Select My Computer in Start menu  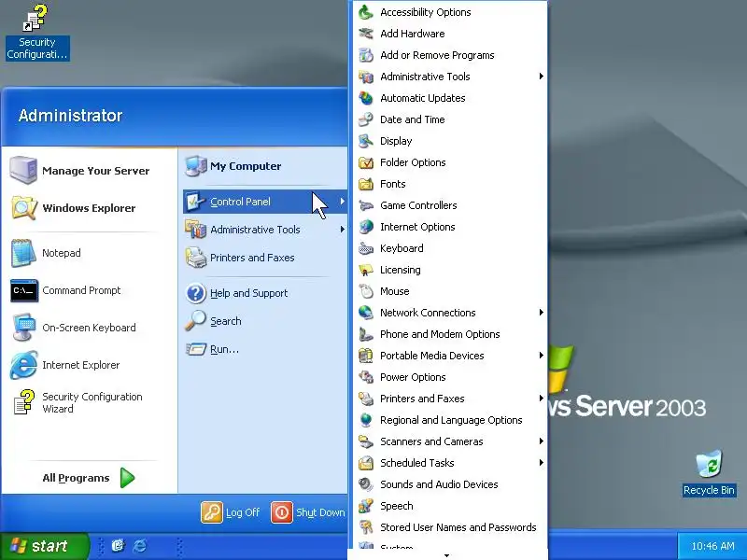click(264, 166)
